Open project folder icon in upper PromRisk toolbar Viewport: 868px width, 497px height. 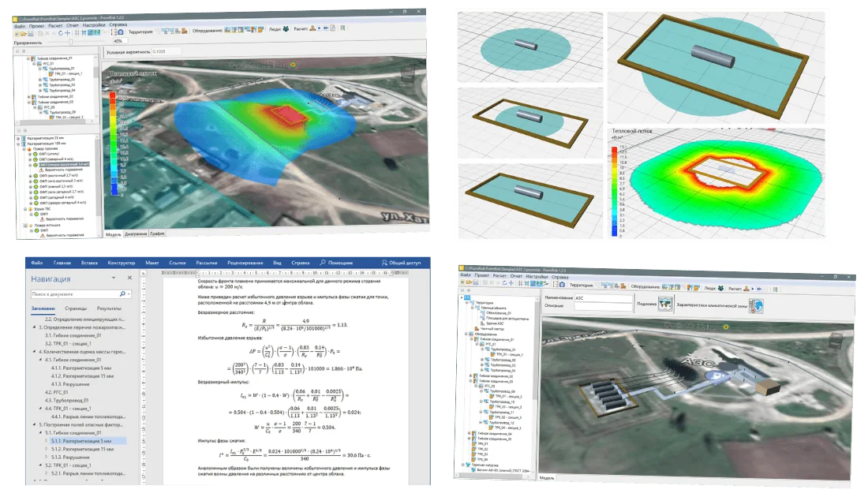pyautogui.click(x=24, y=34)
